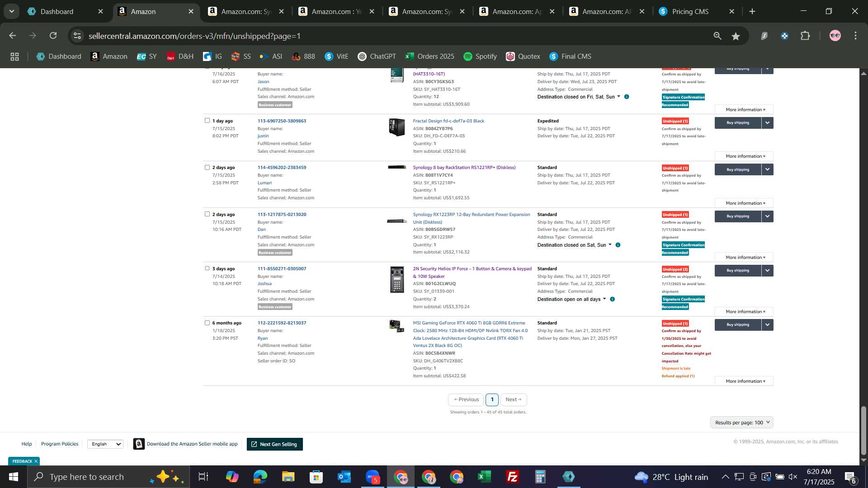The height and width of the screenshot is (488, 868).
Task: Open File Explorer from taskbar
Action: pos(288,477)
